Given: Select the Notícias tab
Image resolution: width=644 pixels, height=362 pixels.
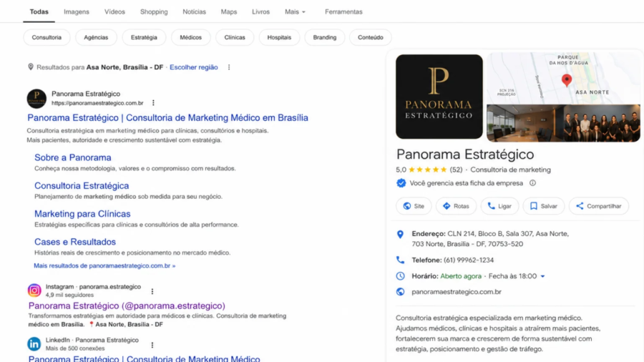Looking at the screenshot, I should click(194, 12).
